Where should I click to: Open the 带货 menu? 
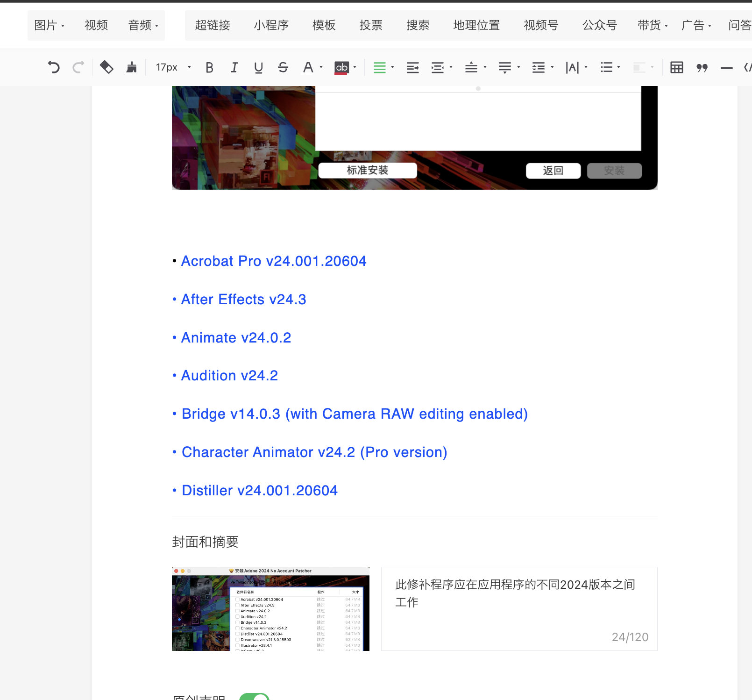(x=653, y=25)
